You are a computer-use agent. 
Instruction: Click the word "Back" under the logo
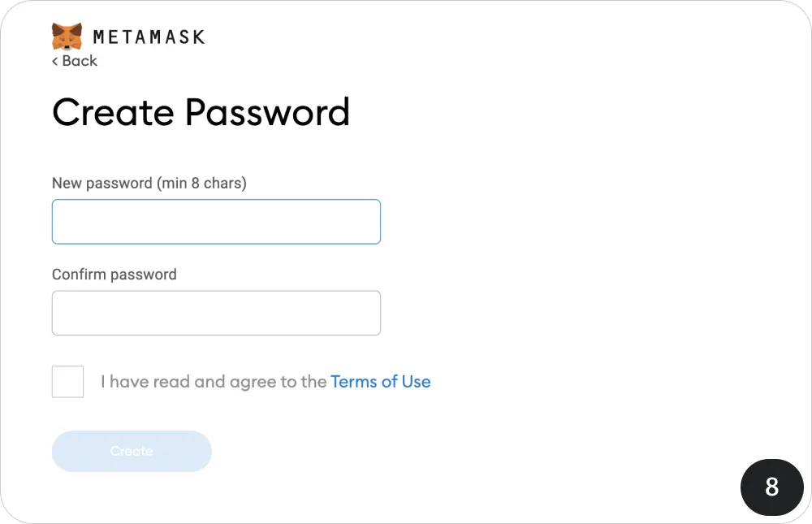point(80,61)
